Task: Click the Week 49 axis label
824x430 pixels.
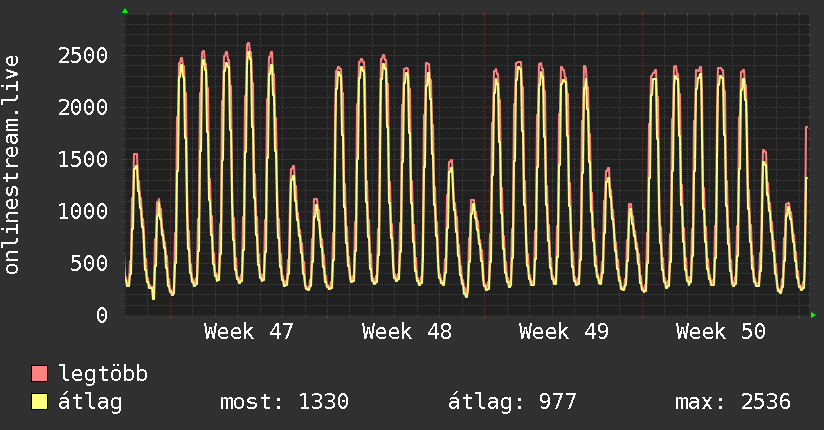Action: click(563, 332)
